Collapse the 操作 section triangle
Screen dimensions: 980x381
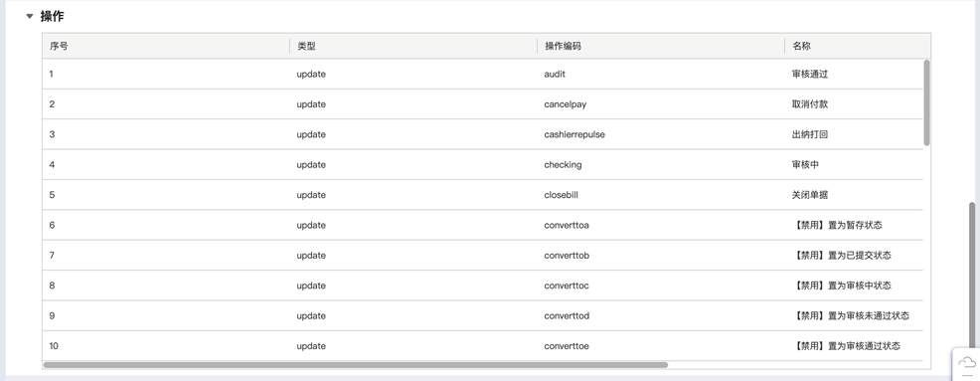click(30, 16)
